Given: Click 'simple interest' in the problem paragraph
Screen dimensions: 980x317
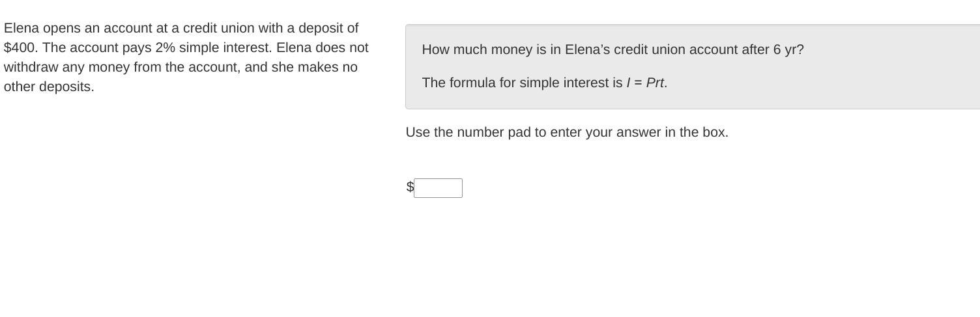Looking at the screenshot, I should click(225, 48).
